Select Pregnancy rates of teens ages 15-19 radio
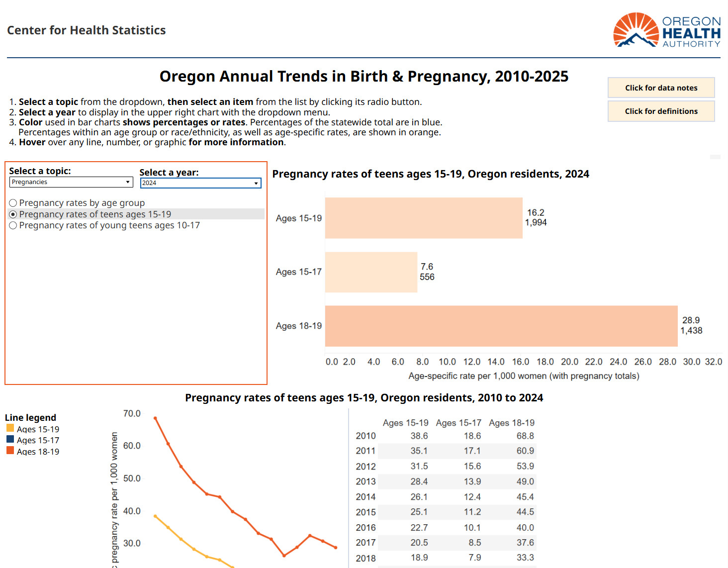Image resolution: width=728 pixels, height=568 pixels. pos(13,214)
